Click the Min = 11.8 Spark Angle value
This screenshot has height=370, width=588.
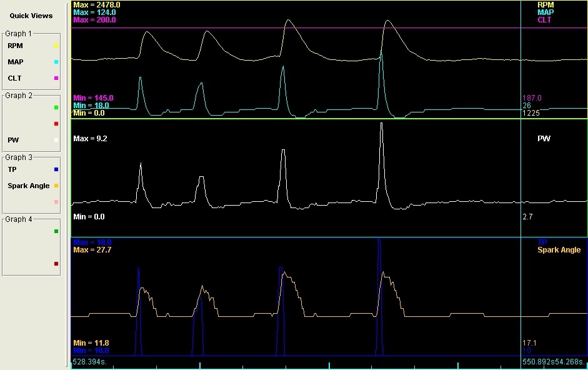point(91,342)
